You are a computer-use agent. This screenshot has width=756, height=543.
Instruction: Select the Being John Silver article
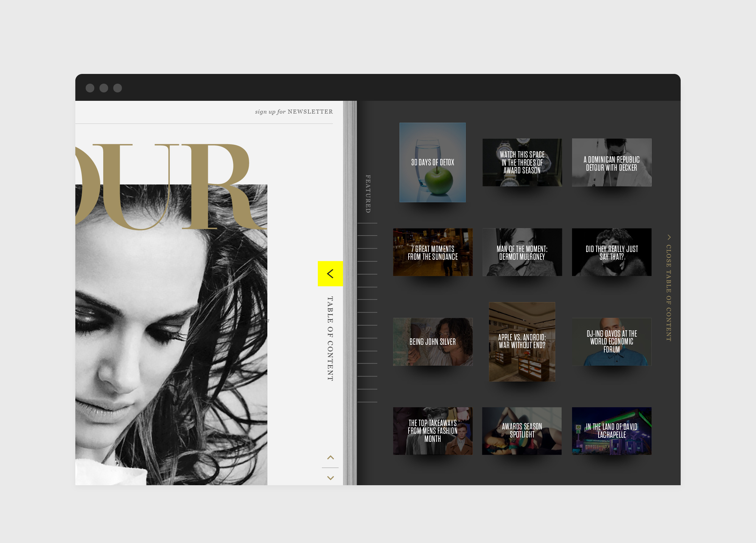pyautogui.click(x=432, y=342)
